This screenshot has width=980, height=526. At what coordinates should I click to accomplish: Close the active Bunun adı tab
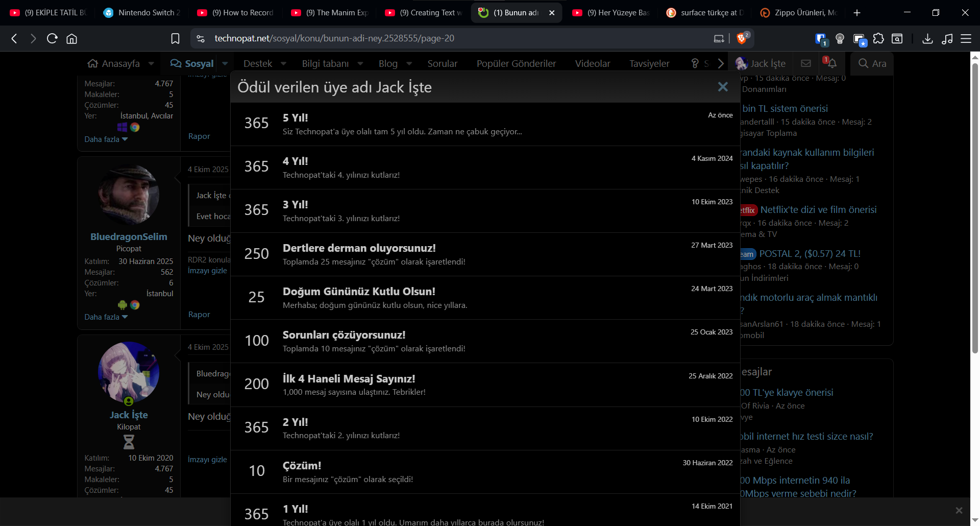pyautogui.click(x=552, y=13)
